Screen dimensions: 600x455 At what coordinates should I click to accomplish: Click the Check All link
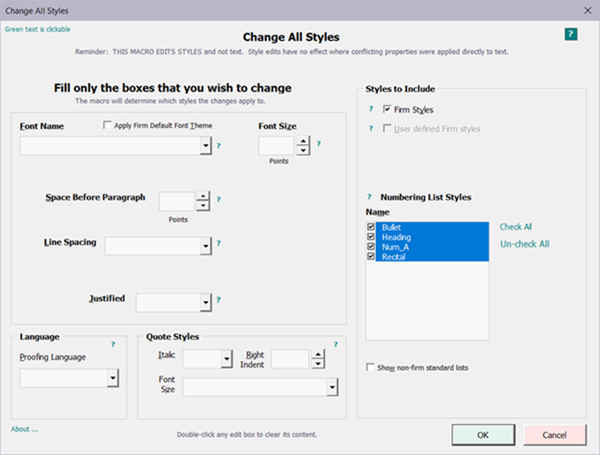516,227
